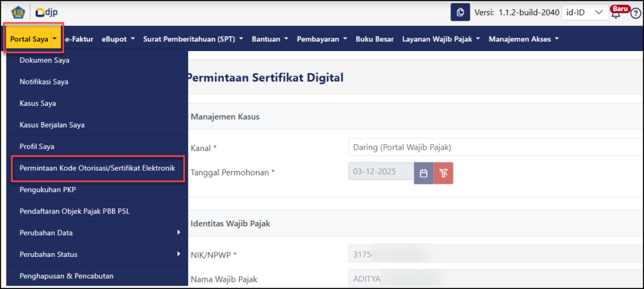Open the eBupot menu

point(118,39)
